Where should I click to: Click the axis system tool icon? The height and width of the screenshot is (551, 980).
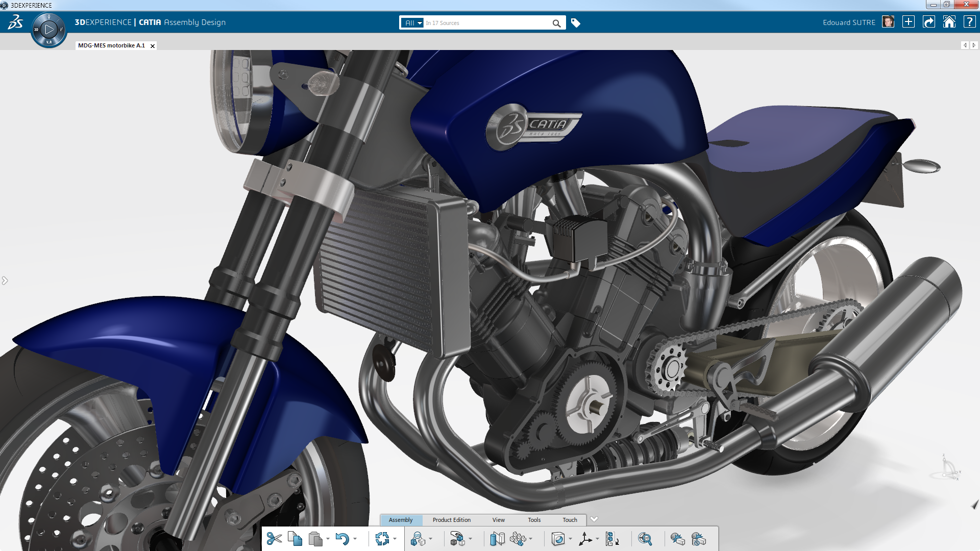585,539
